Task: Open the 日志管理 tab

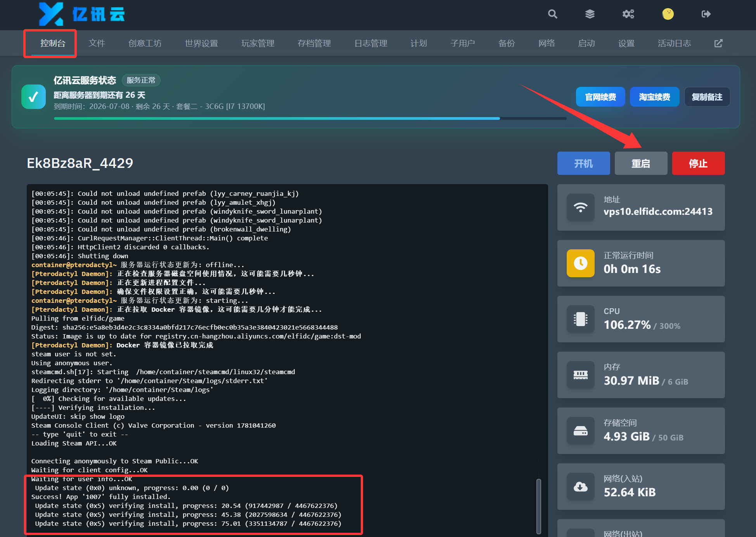Action: coord(371,43)
